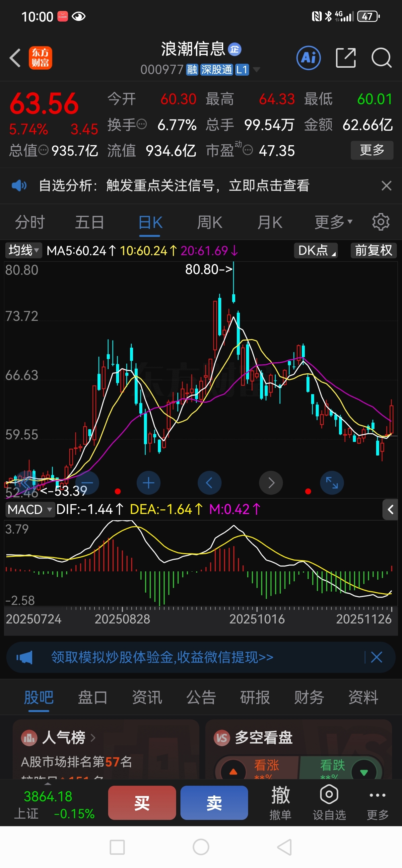Tap the 80.80 high point label on chart
The width and height of the screenshot is (402, 868).
click(209, 269)
